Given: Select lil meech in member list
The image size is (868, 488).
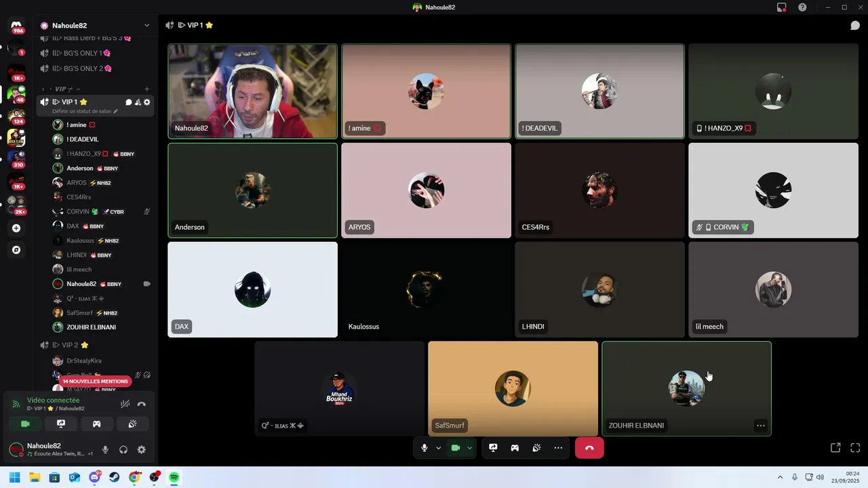Looking at the screenshot, I should (102, 269).
